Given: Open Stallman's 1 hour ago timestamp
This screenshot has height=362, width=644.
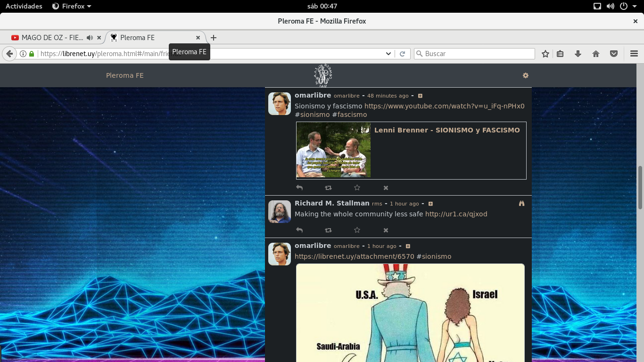Looking at the screenshot, I should (405, 204).
